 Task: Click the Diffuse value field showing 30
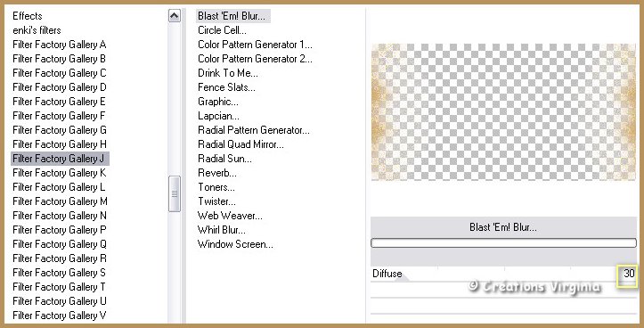tap(627, 274)
